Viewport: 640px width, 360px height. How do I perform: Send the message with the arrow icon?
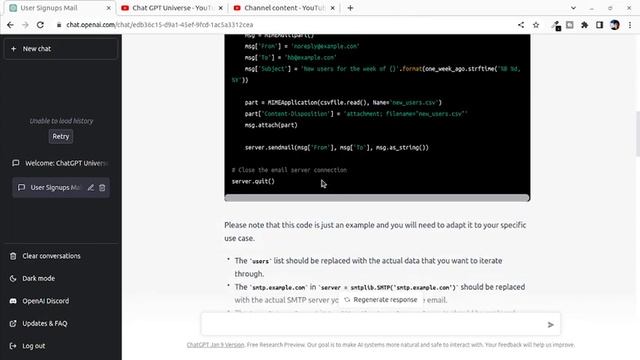coord(550,324)
